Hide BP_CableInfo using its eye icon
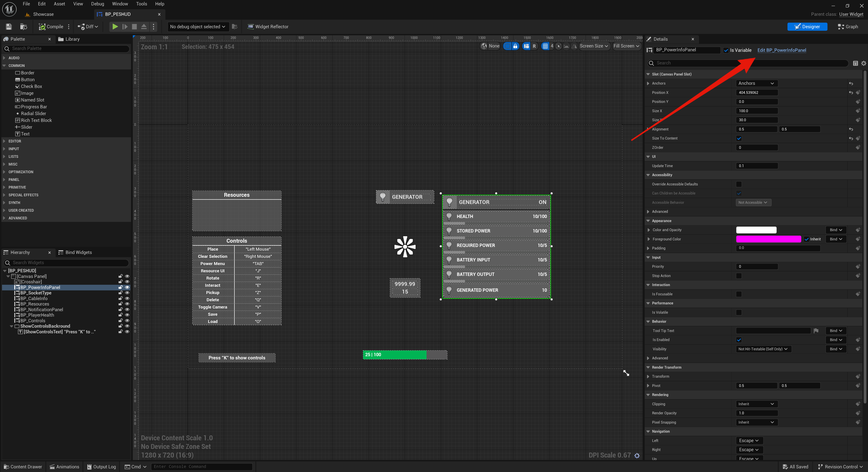 coord(127,299)
